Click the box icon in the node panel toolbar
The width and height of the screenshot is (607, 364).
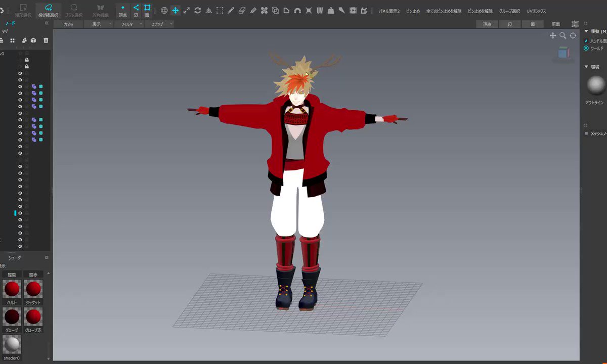(33, 40)
